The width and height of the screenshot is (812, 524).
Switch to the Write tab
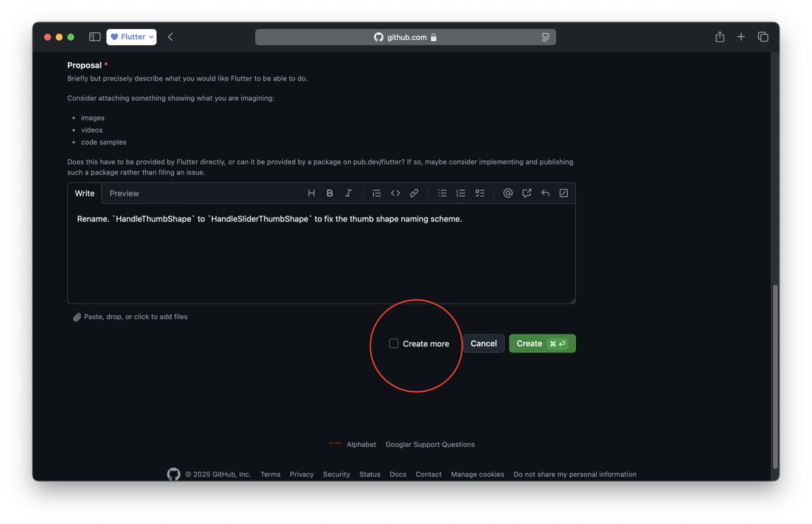point(85,193)
